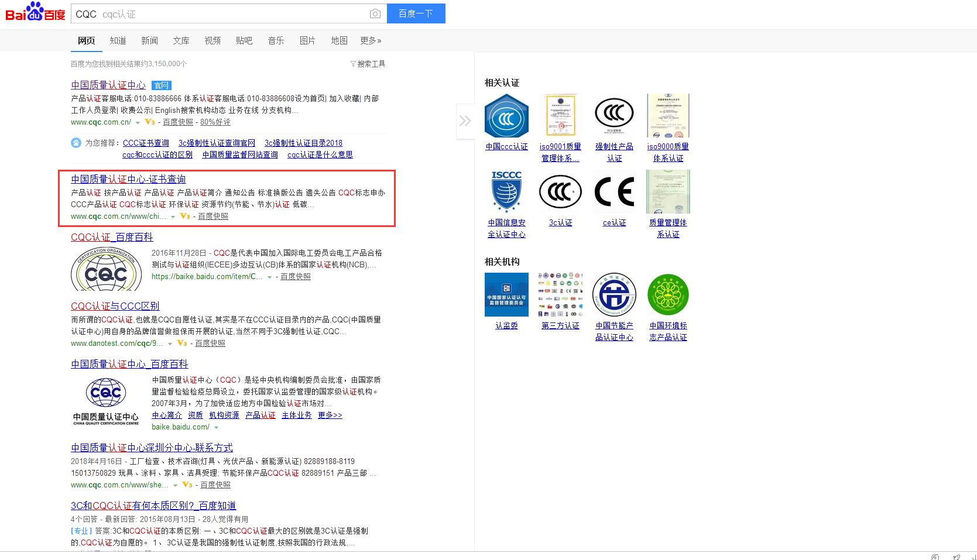Image resolution: width=977 pixels, height=560 pixels.
Task: Expand arrow next to danotest.com URL
Action: click(170, 343)
